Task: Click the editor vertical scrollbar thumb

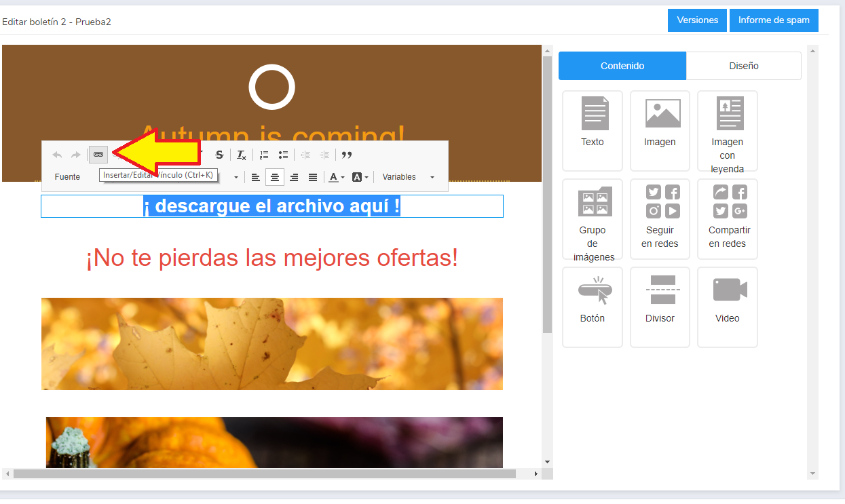Action: [547, 195]
